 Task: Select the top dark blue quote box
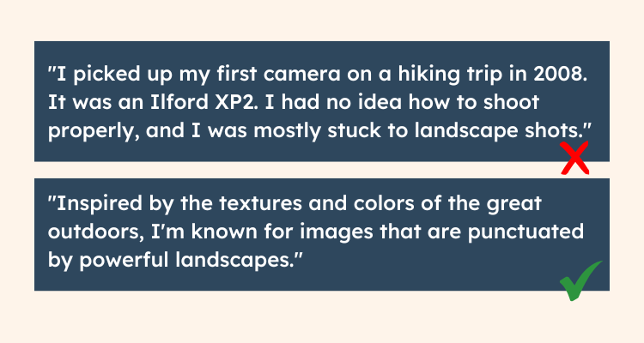(322, 101)
